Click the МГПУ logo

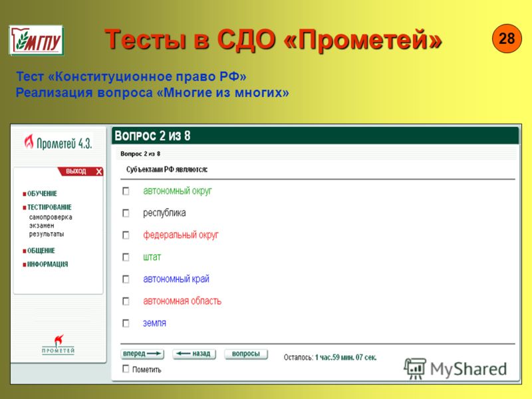coord(37,40)
